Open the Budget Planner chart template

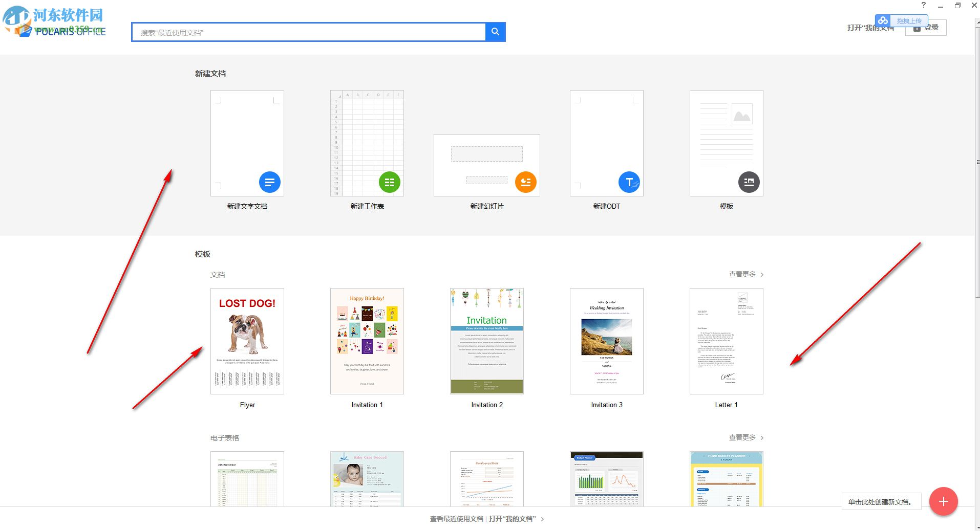click(607, 479)
